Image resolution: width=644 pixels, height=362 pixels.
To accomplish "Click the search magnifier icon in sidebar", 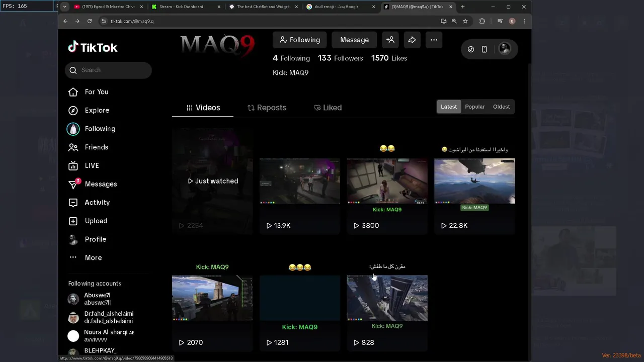I will [x=73, y=70].
